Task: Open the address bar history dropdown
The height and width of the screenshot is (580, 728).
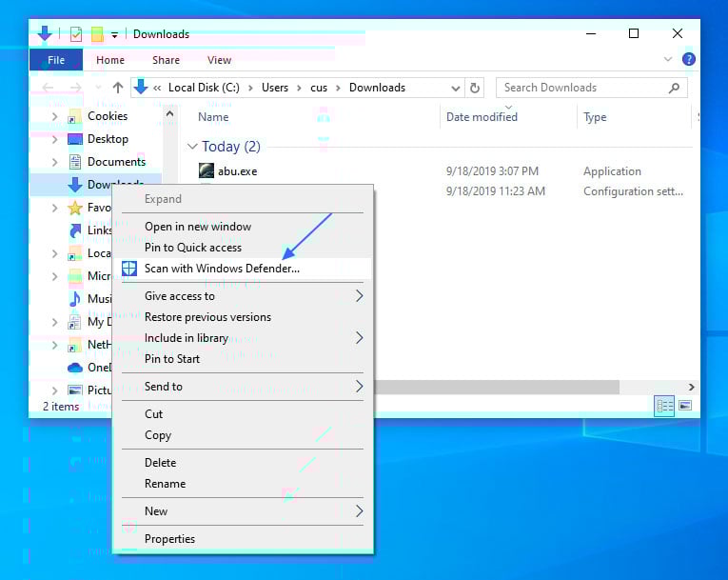Action: point(456,88)
